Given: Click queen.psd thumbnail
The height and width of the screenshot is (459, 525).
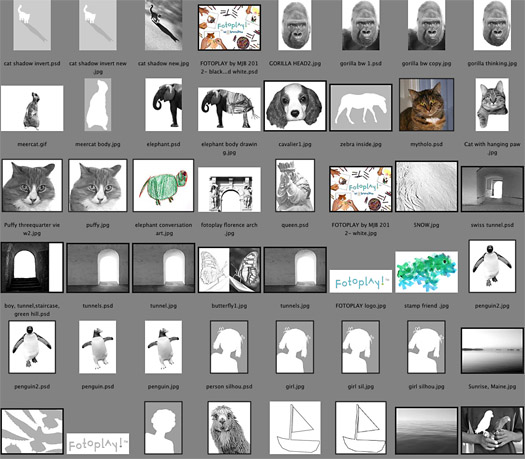Looking at the screenshot, I should coord(295,185).
